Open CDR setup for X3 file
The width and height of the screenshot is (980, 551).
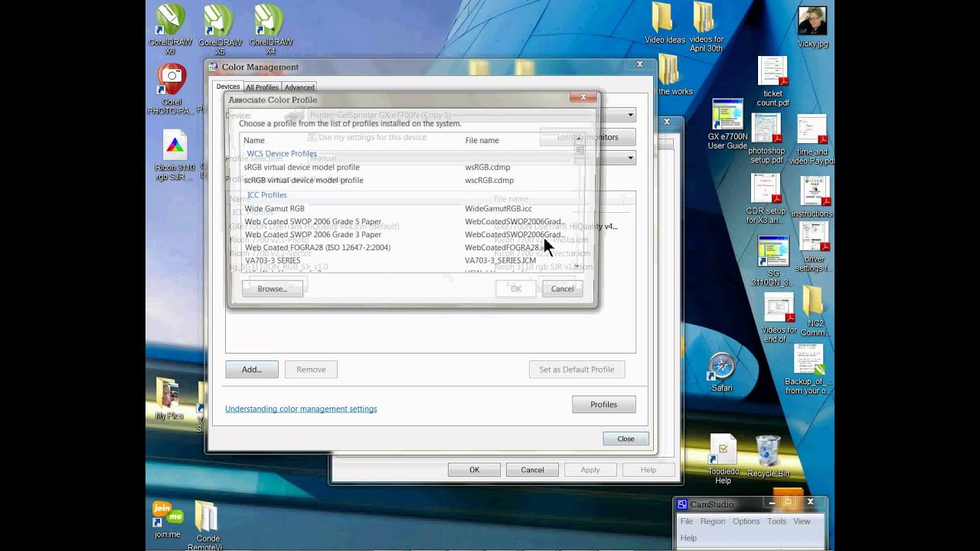(x=766, y=199)
